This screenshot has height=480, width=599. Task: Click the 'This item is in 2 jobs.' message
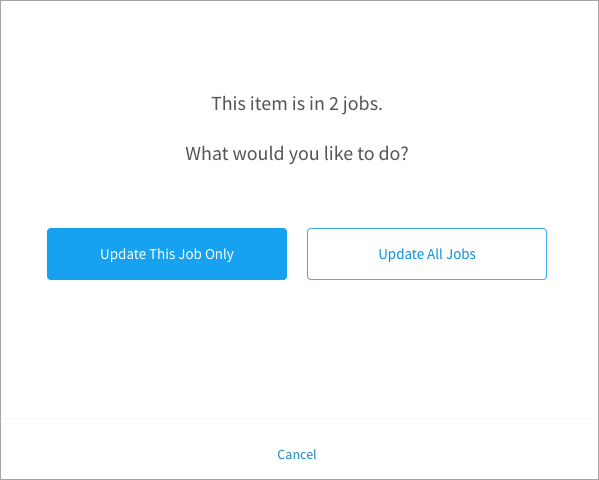[297, 104]
